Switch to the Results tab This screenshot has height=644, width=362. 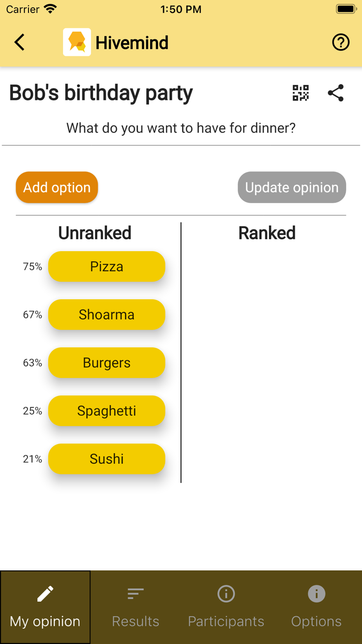[135, 607]
